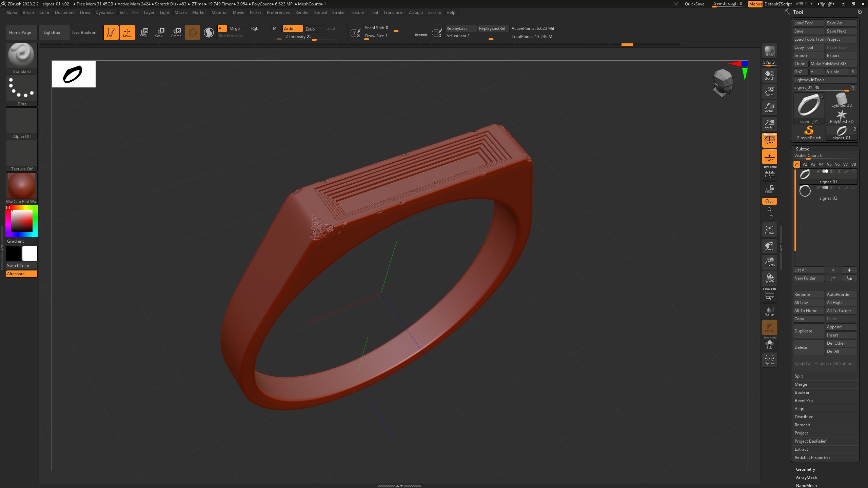
Task: Click the Duplicate subtool button
Action: coord(808,331)
